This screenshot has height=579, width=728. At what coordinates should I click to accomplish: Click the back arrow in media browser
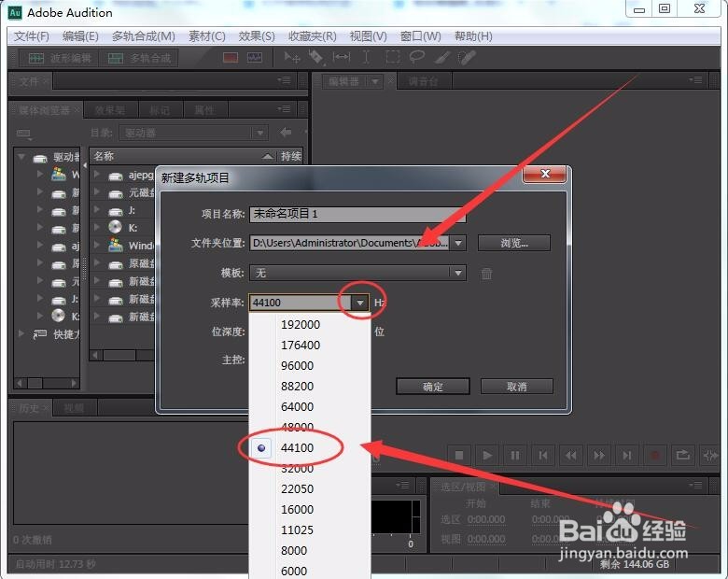pyautogui.click(x=286, y=133)
